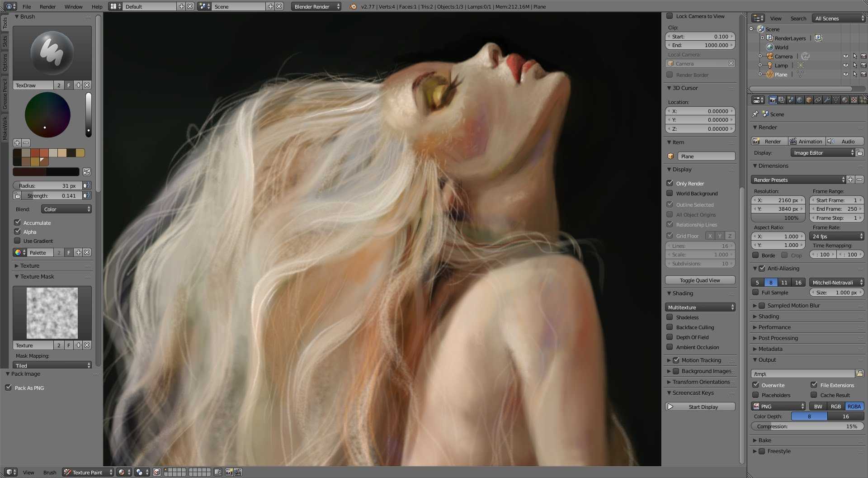868x478 pixels.
Task: Toggle Lamp visibility eye icon
Action: pos(845,65)
